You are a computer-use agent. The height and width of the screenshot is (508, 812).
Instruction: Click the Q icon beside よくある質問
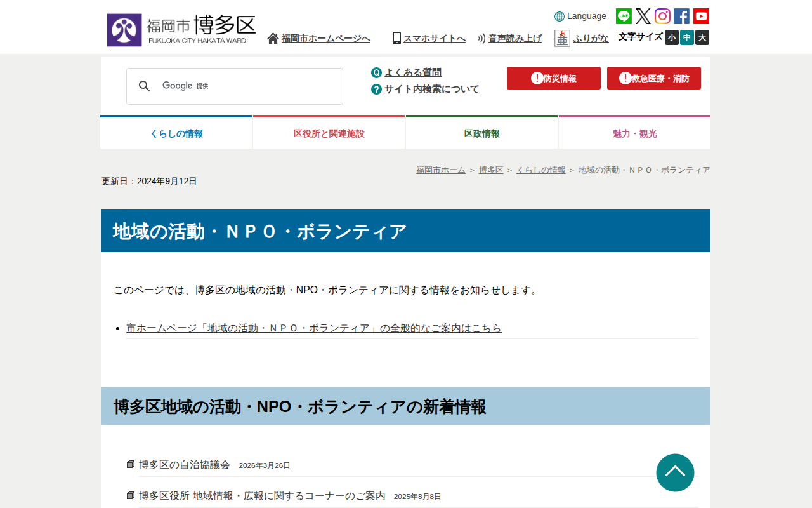376,72
